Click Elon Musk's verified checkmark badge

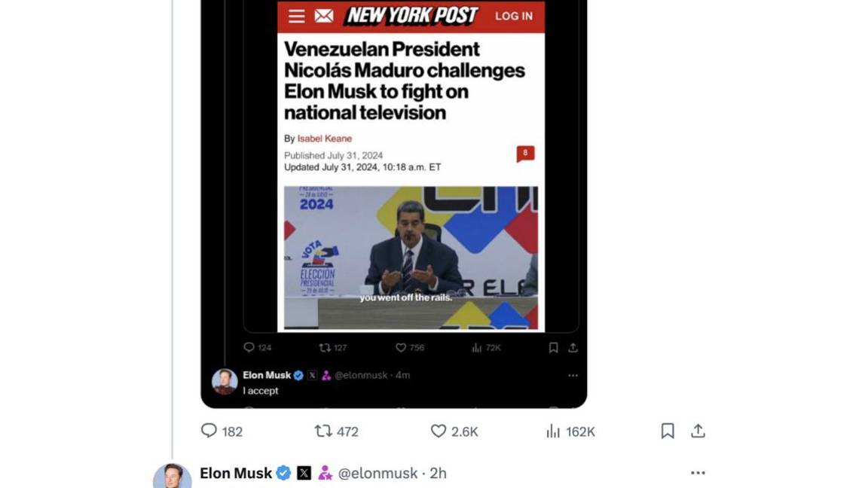pos(283,473)
